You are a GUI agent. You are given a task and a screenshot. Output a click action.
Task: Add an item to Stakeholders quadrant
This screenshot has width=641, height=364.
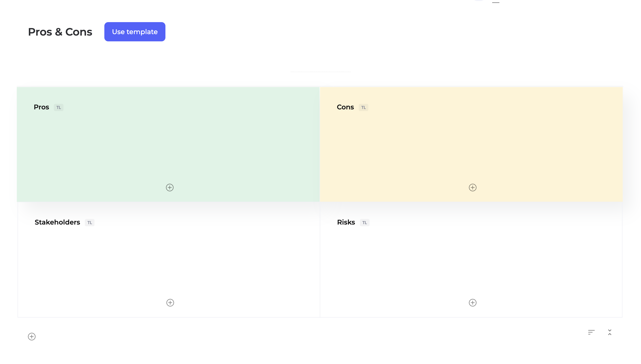coord(170,303)
